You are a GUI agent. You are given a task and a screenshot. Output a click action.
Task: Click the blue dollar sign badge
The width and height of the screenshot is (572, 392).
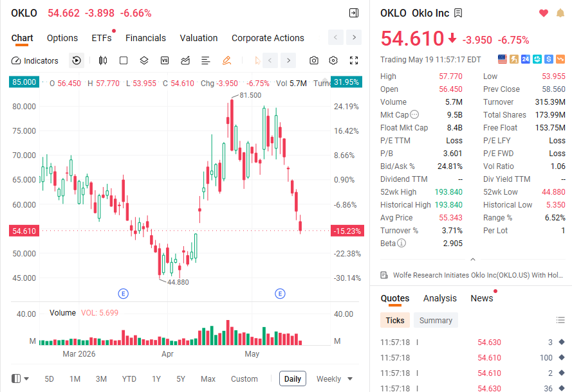click(549, 59)
